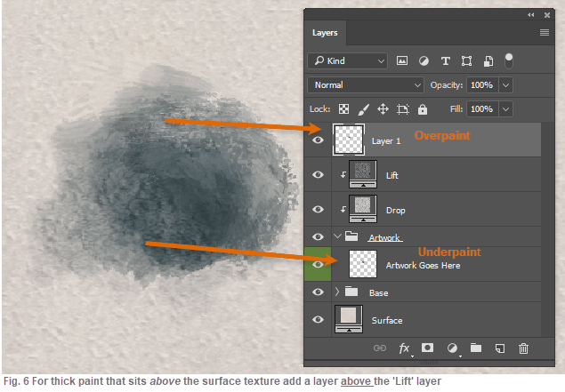Delete layer using the trash icon
Image resolution: width=565 pixels, height=392 pixels.
point(524,348)
